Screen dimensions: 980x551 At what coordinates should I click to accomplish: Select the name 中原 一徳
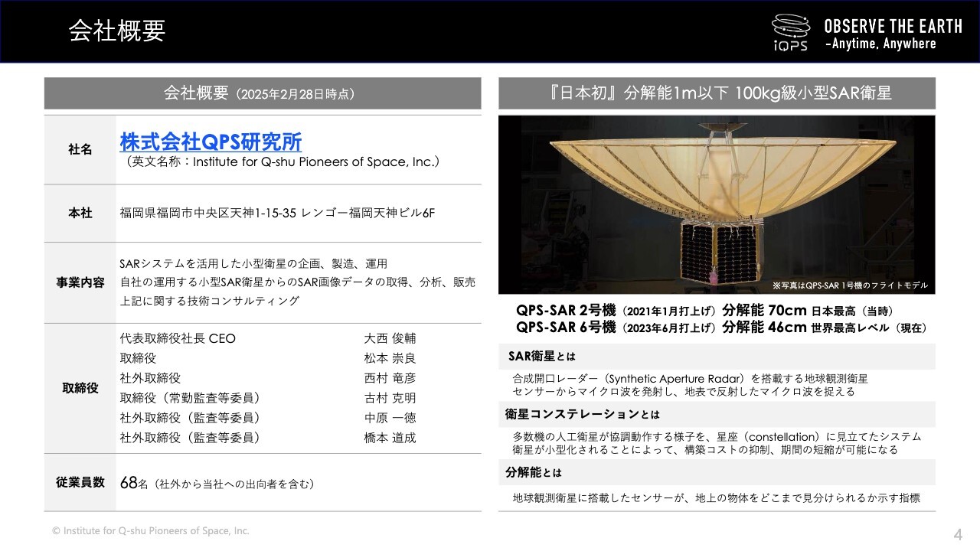click(390, 418)
